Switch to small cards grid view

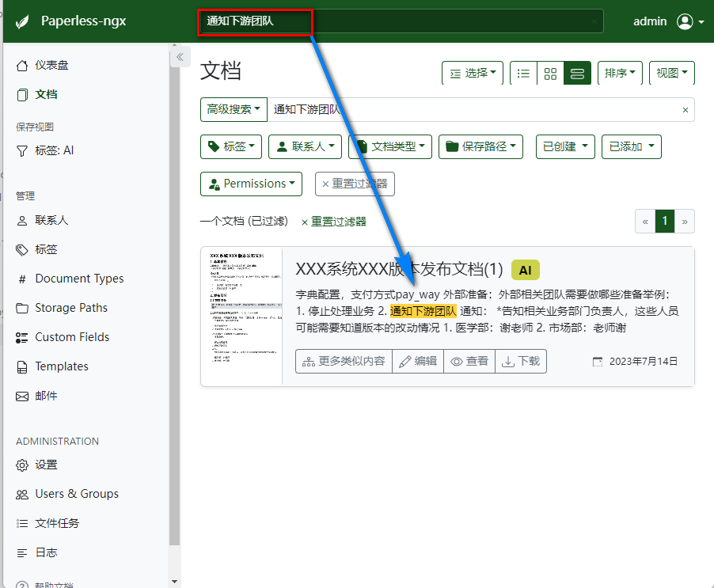point(550,74)
